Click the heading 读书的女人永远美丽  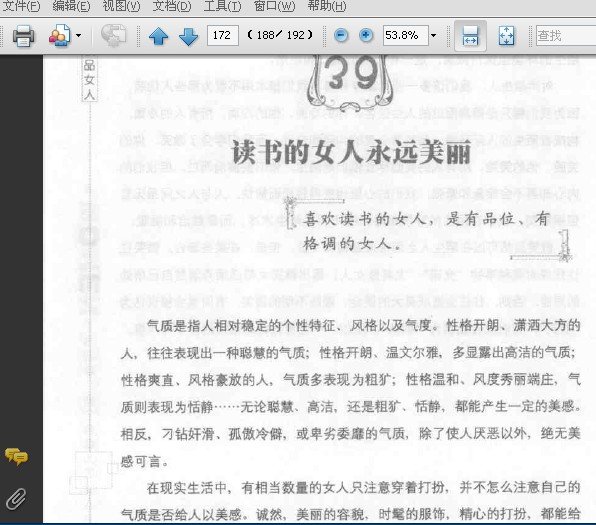tap(351, 152)
